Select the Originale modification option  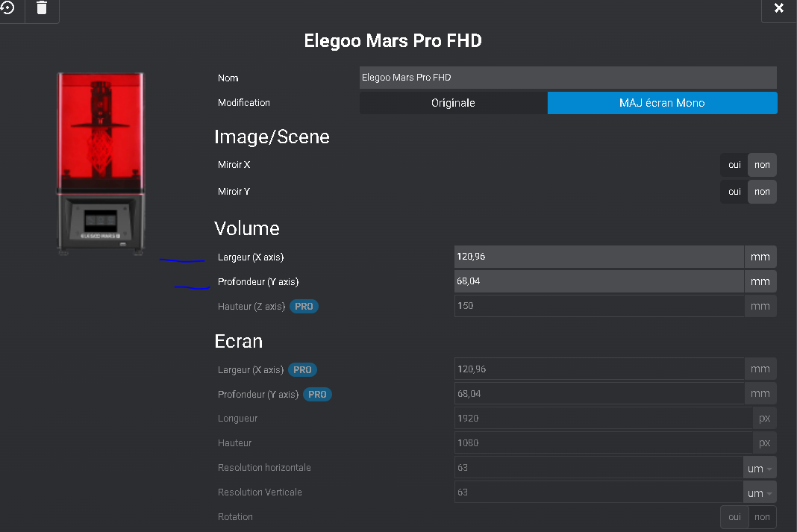click(454, 103)
